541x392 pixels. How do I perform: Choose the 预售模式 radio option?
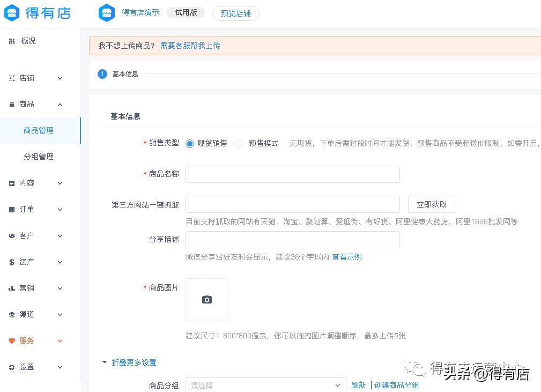pos(240,143)
